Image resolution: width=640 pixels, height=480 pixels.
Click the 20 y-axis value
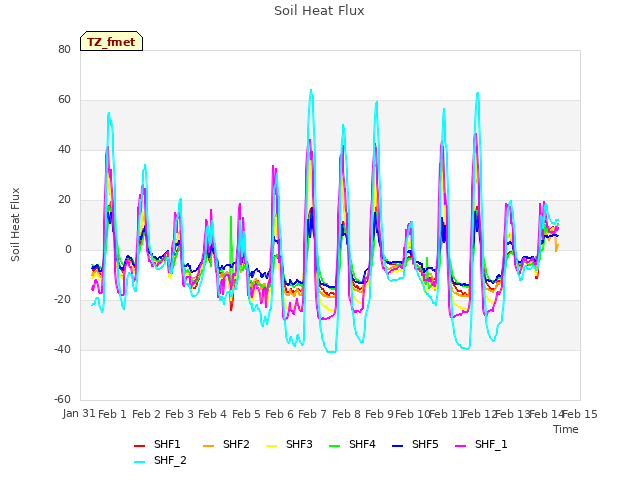[64, 200]
